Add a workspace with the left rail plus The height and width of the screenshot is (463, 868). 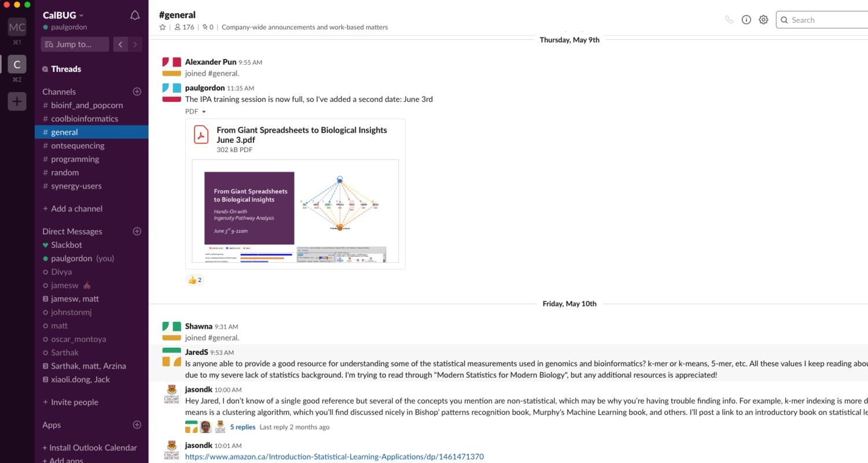(x=17, y=101)
